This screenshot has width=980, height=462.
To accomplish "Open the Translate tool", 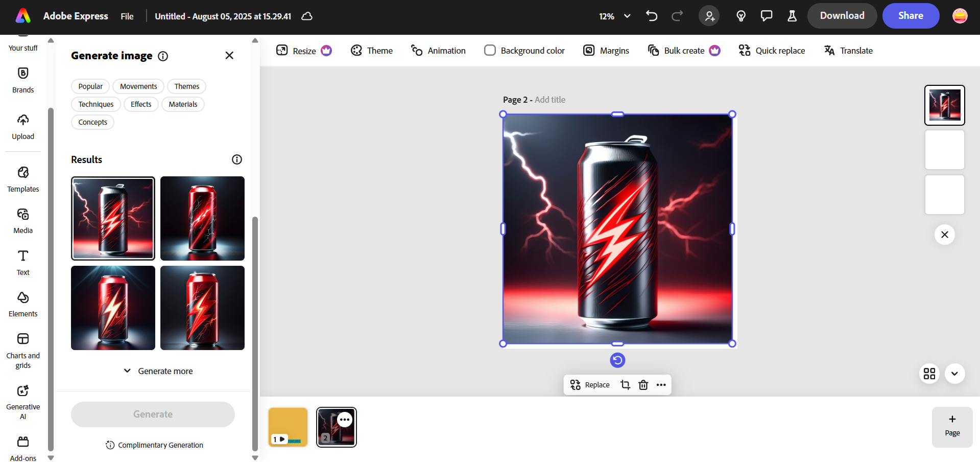I will click(848, 50).
